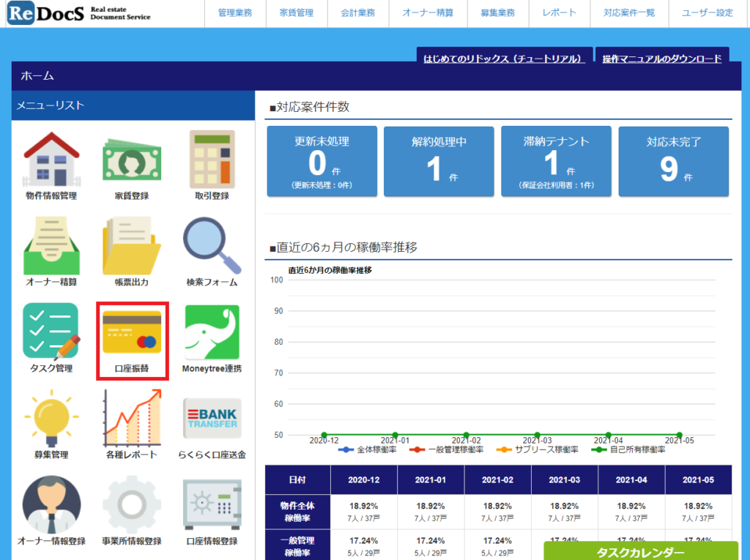The image size is (750, 560).
Task: Click 2020-12 table column header
Action: pyautogui.click(x=364, y=479)
